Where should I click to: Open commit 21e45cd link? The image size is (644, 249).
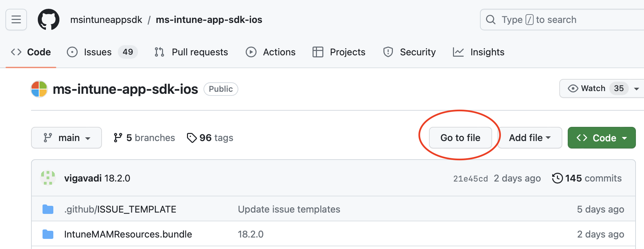point(470,178)
